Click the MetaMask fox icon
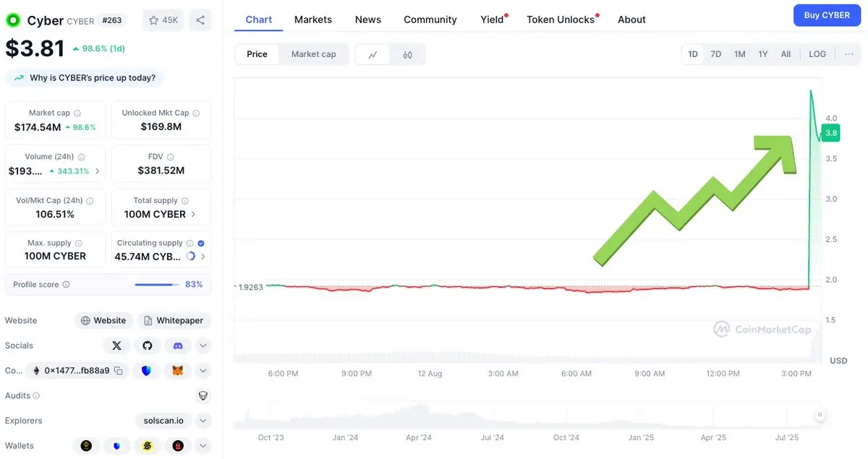Image resolution: width=868 pixels, height=459 pixels. pyautogui.click(x=178, y=371)
